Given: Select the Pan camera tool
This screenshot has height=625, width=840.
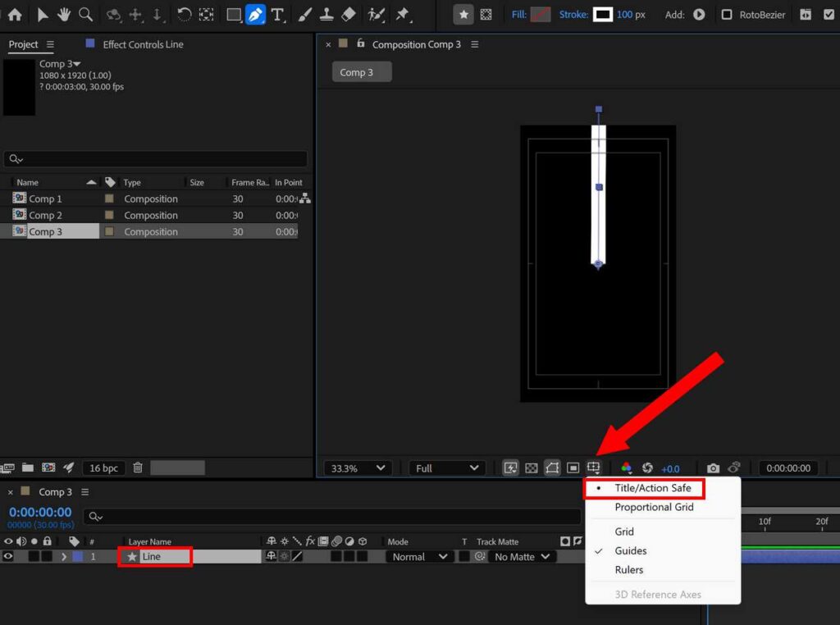Looking at the screenshot, I should 135,15.
